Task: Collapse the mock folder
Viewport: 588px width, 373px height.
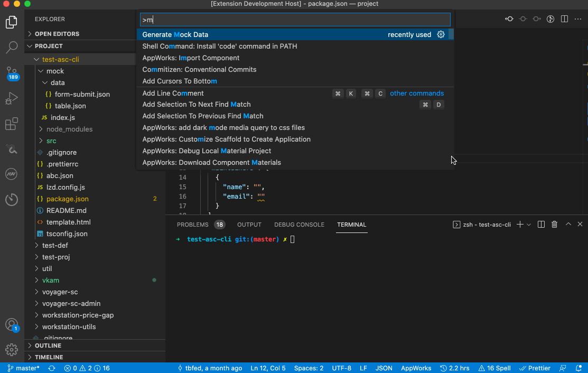Action: 41,71
